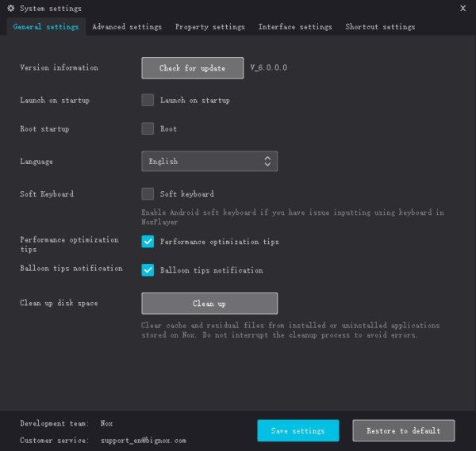Select the Interface settings tab
Image resolution: width=476 pixels, height=451 pixels.
pyautogui.click(x=295, y=27)
